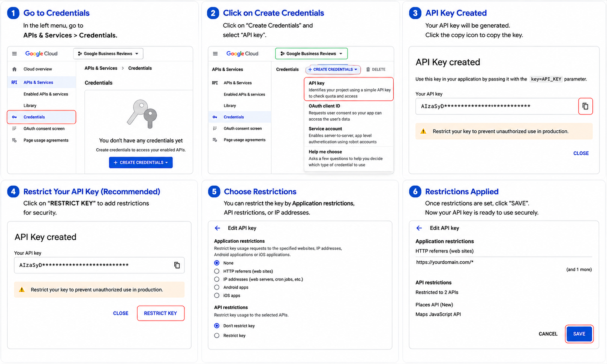Image resolution: width=607 pixels, height=364 pixels.
Task: Click the DELETE trash icon next to Create Credentials
Action: (x=368, y=70)
